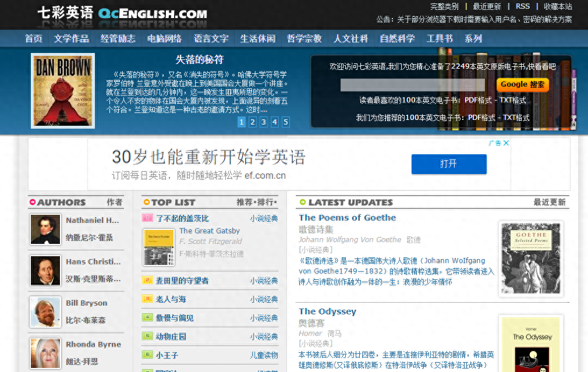Open 文学作品 navigation menu

(x=71, y=38)
